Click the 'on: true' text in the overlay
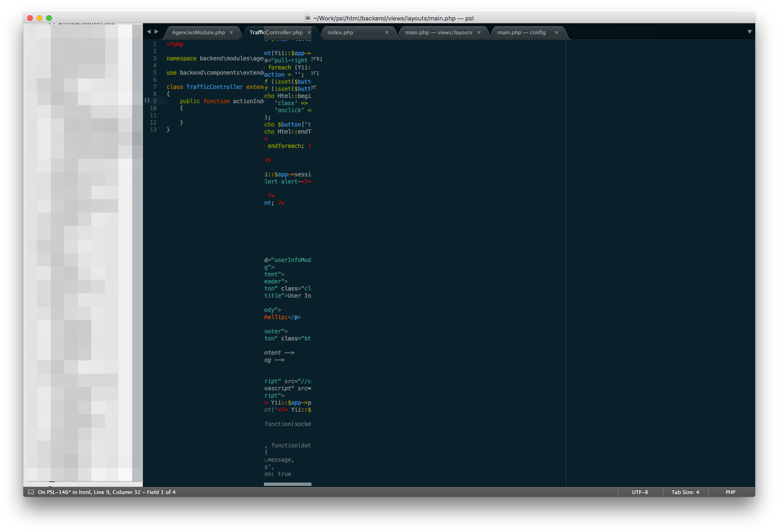Viewport: 778px width, 532px height. click(278, 474)
